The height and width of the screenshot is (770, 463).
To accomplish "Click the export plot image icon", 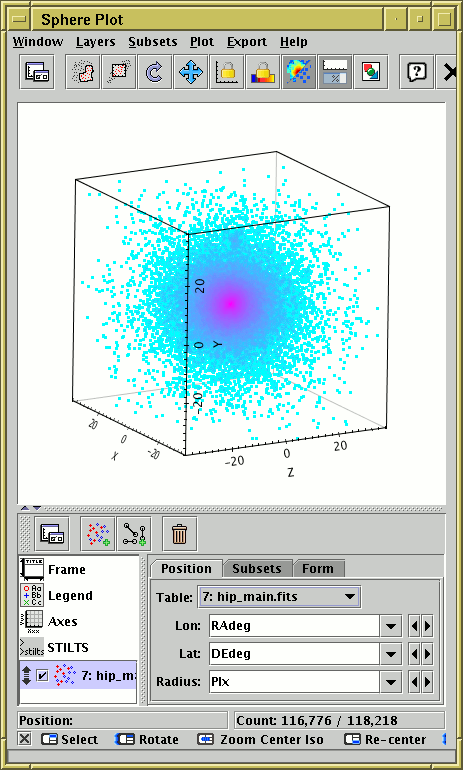I will 371,72.
